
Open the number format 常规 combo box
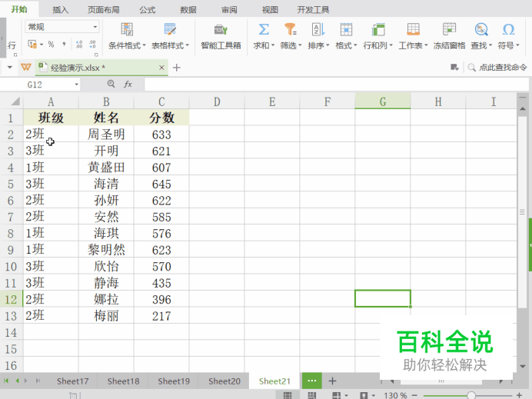(62, 27)
